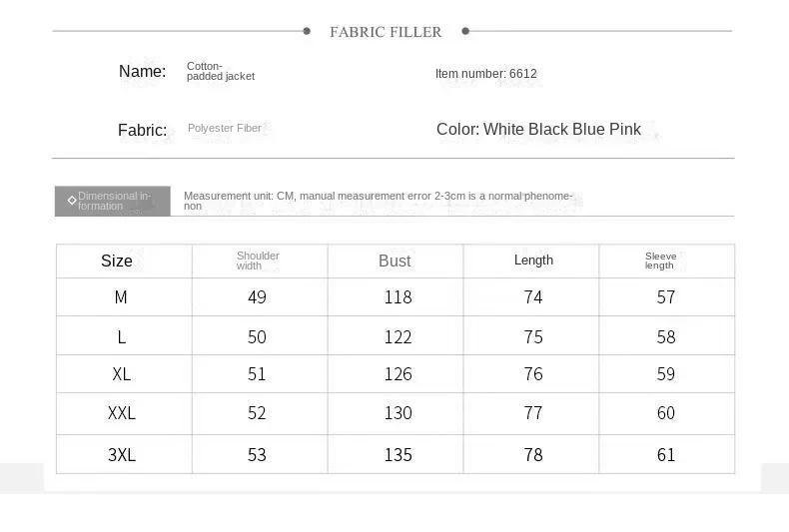Click the XXL sleeve length value 60
This screenshot has width=789, height=532.
(666, 413)
